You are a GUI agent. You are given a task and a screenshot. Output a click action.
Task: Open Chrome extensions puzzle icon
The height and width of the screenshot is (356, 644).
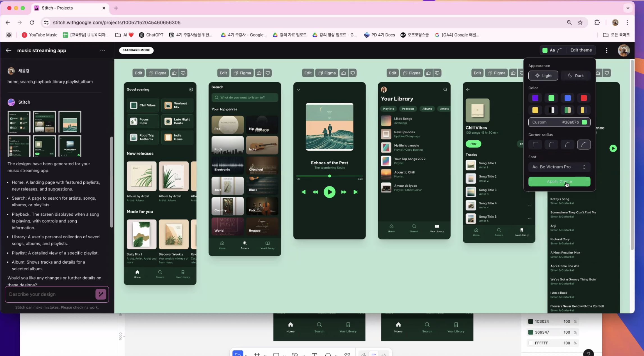click(597, 22)
